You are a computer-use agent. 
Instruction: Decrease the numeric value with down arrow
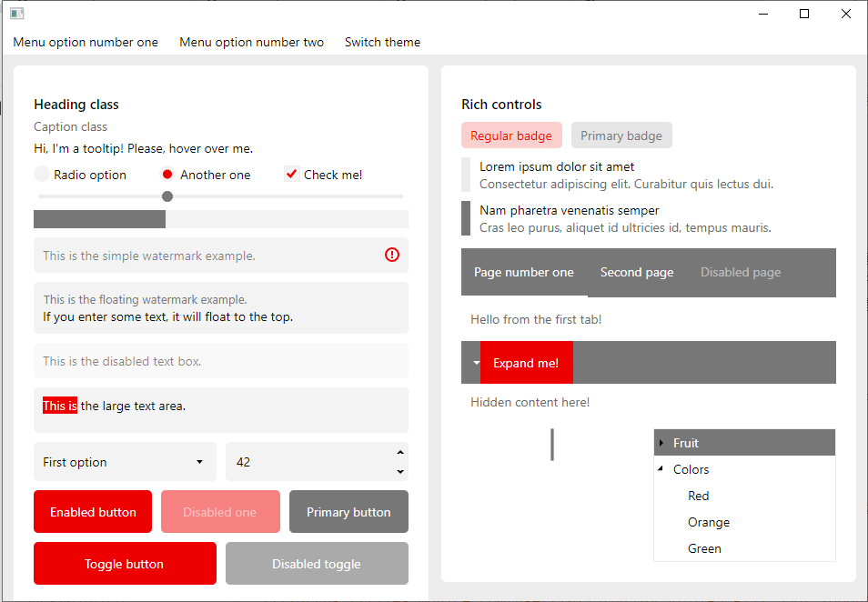400,471
